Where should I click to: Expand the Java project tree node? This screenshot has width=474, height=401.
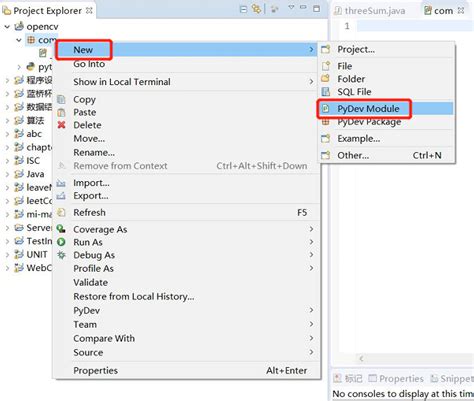point(7,174)
